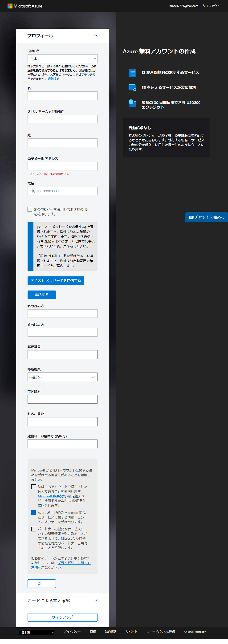Click the chat bubble icon in チャットを始める
The width and height of the screenshot is (228, 644).
tap(191, 217)
